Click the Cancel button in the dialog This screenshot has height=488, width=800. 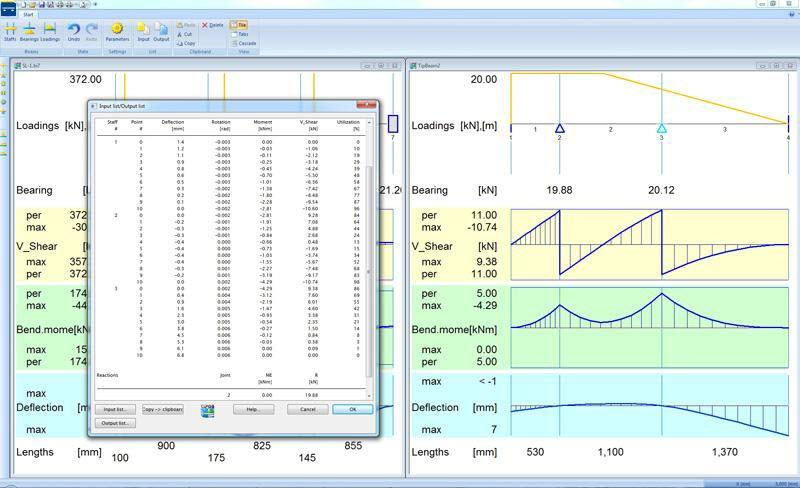coord(308,409)
